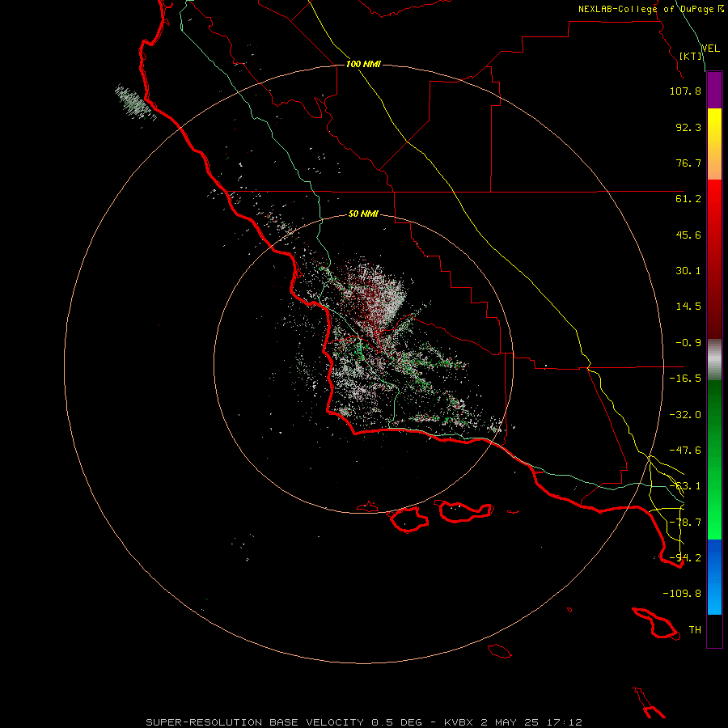728x728 pixels.
Task: Select the 30.1 legend value
Action: [688, 271]
